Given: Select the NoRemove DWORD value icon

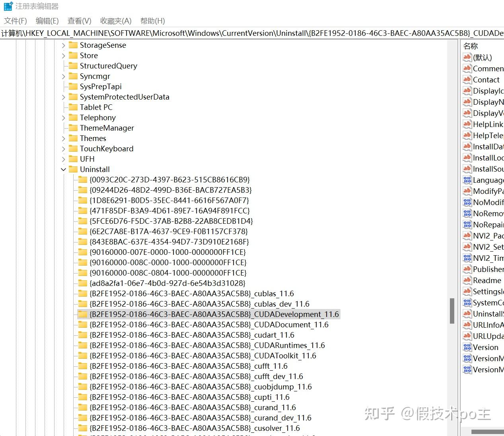Looking at the screenshot, I should click(467, 213).
